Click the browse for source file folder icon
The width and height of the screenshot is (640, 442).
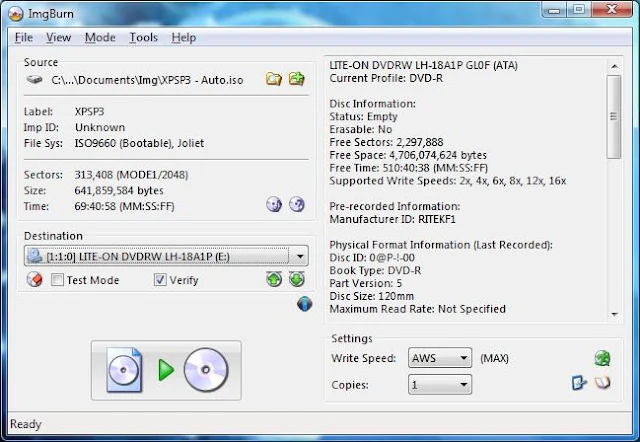(x=274, y=79)
